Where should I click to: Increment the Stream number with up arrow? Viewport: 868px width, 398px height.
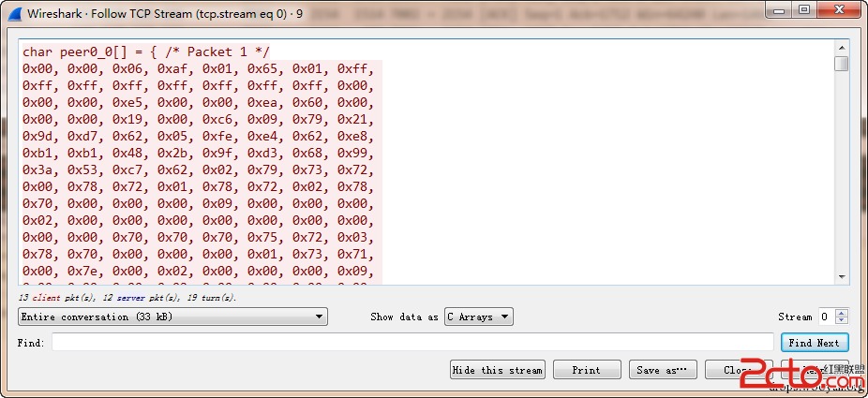pyautogui.click(x=841, y=313)
